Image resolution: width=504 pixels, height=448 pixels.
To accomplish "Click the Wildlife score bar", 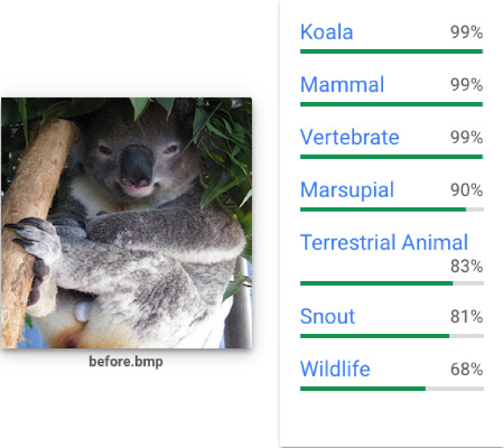I will [x=392, y=389].
